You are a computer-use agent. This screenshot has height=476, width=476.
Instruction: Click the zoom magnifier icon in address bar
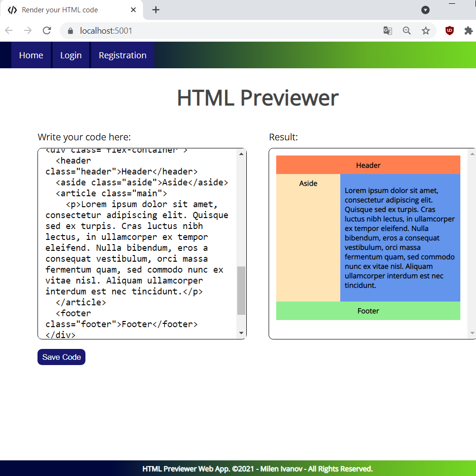[407, 31]
